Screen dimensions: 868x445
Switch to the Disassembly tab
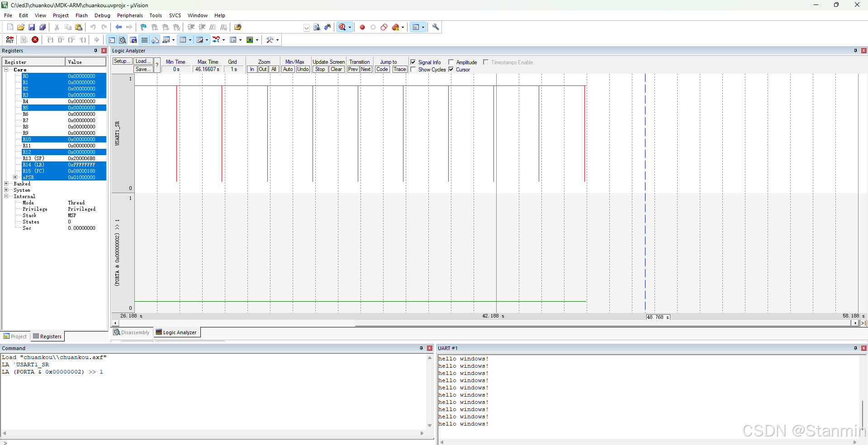tap(132, 332)
